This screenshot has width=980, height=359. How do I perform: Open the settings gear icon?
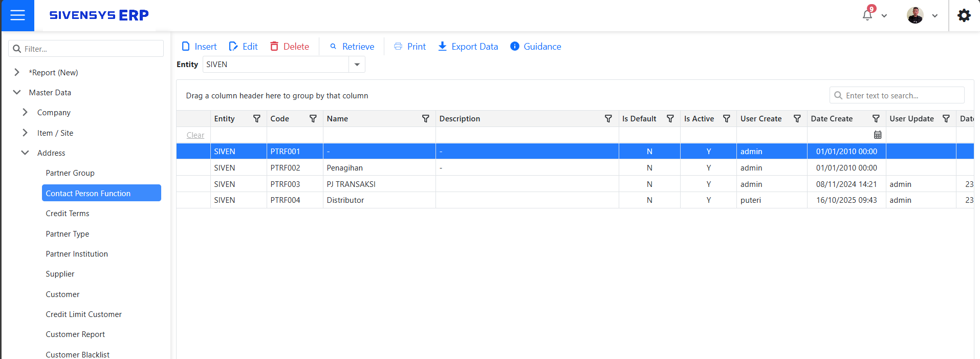point(964,15)
